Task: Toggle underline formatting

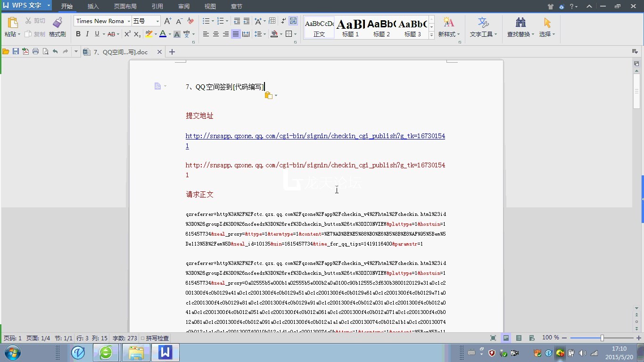Action: click(96, 34)
